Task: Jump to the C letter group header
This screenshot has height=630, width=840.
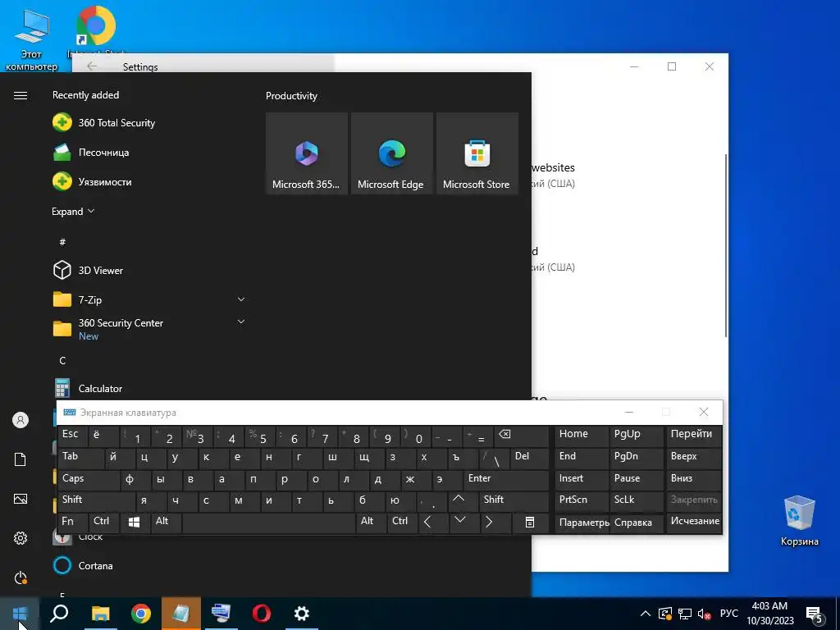Action: (x=62, y=361)
